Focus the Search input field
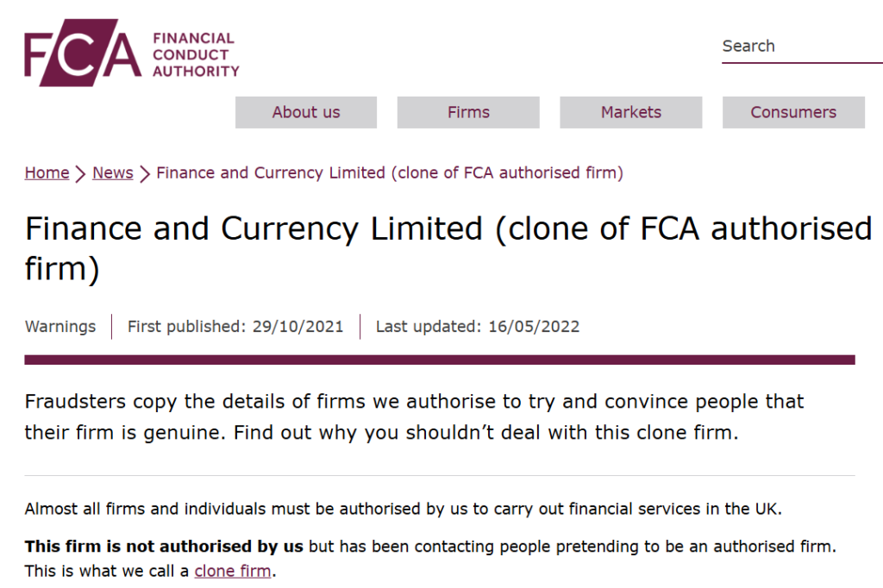 coord(802,47)
